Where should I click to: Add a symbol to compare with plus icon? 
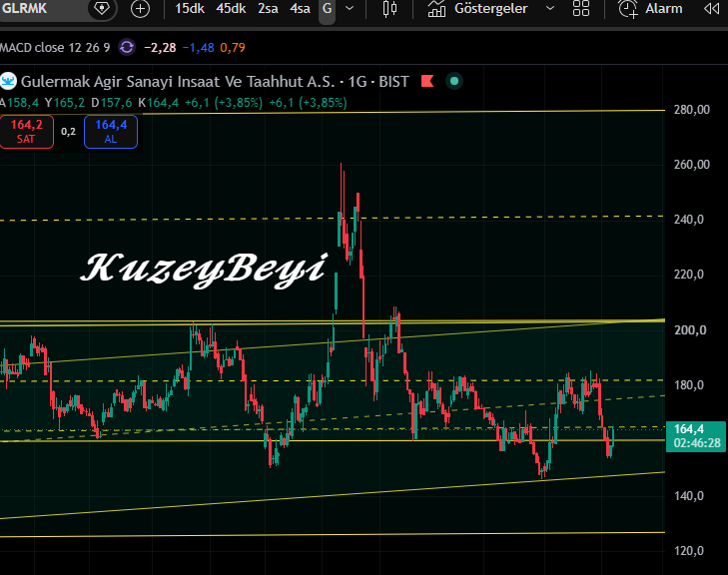(x=140, y=9)
